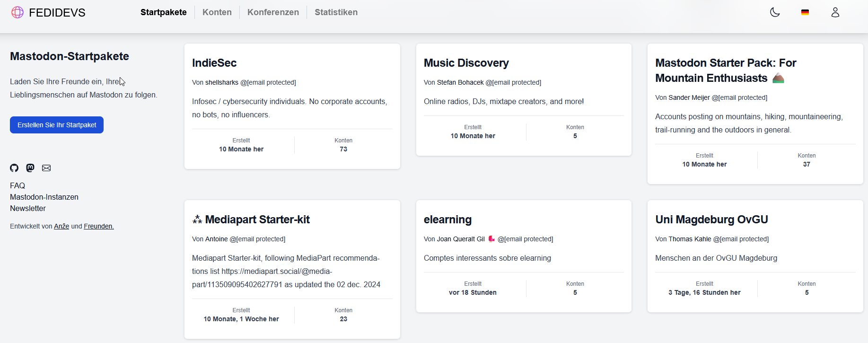The width and height of the screenshot is (868, 343).
Task: Select the Startpakete navigation tab
Action: [163, 12]
